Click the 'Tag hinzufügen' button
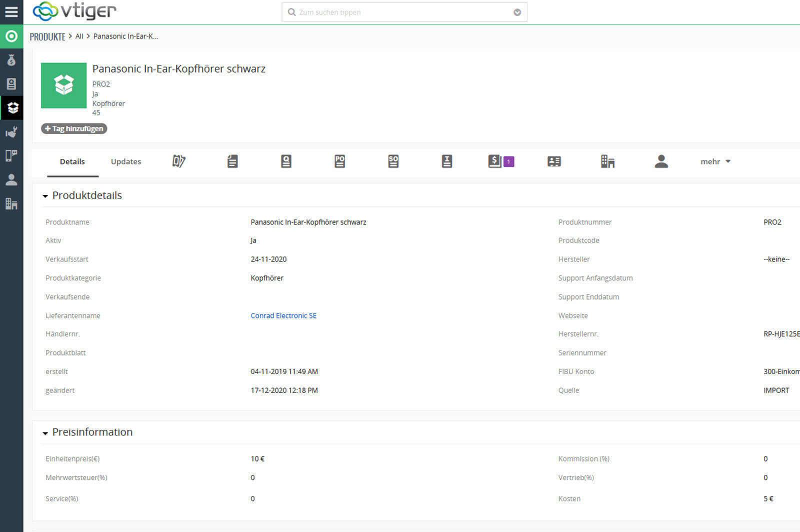 tap(74, 128)
